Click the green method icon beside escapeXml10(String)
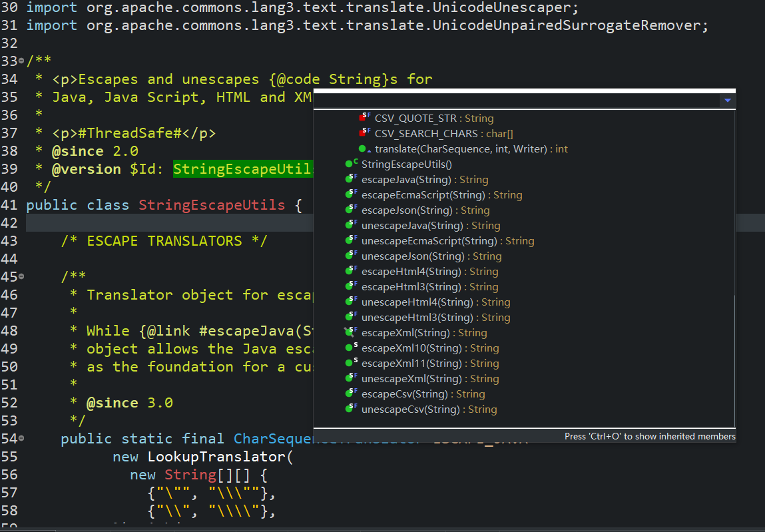765x532 pixels. pyautogui.click(x=351, y=348)
